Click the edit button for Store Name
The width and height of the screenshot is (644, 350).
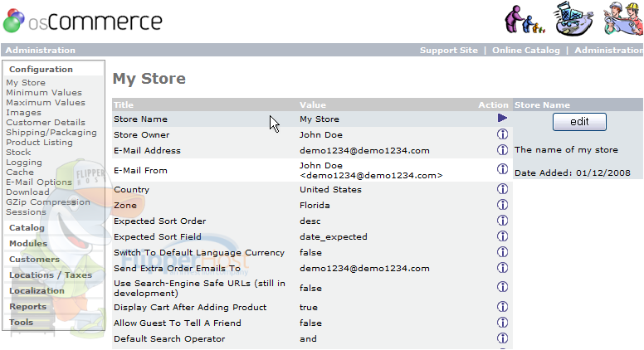[x=579, y=122]
